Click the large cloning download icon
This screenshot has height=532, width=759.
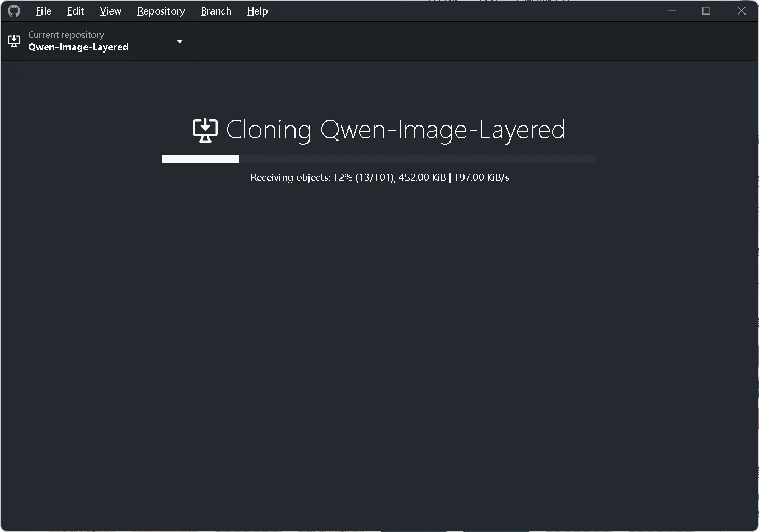pos(205,130)
